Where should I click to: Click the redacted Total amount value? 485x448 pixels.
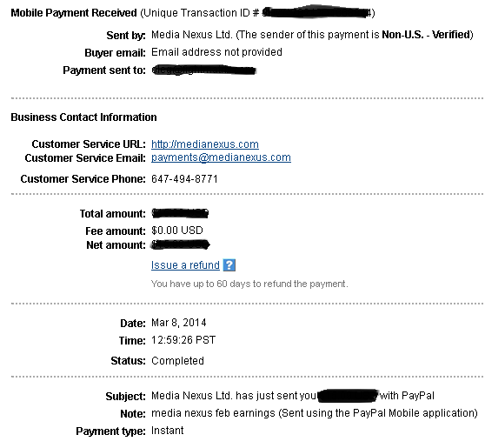pyautogui.click(x=180, y=213)
